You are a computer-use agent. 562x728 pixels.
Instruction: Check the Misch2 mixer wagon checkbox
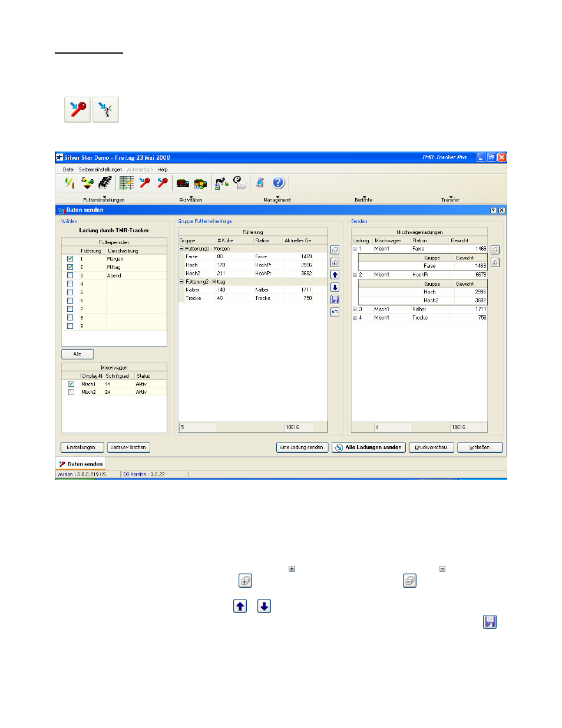tap(71, 392)
